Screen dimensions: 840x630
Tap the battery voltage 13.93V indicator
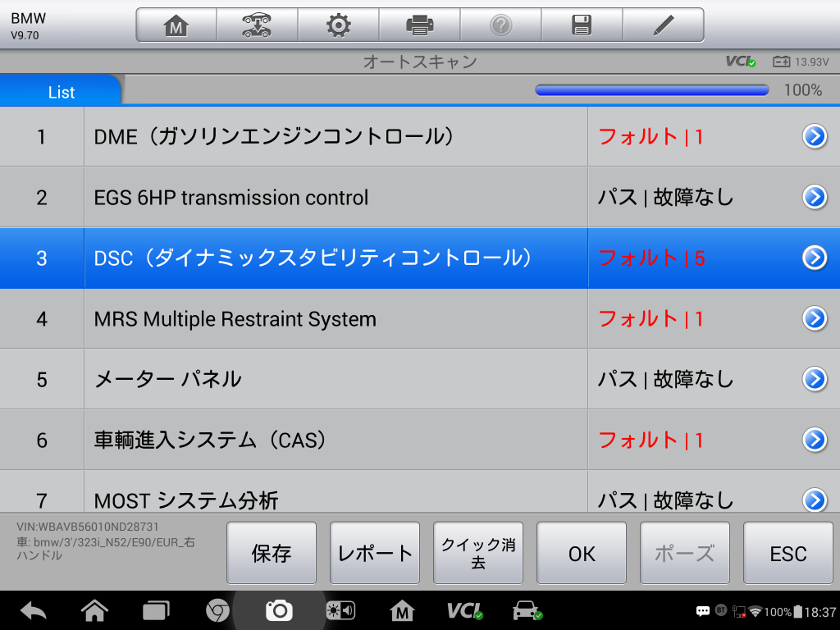click(x=801, y=62)
